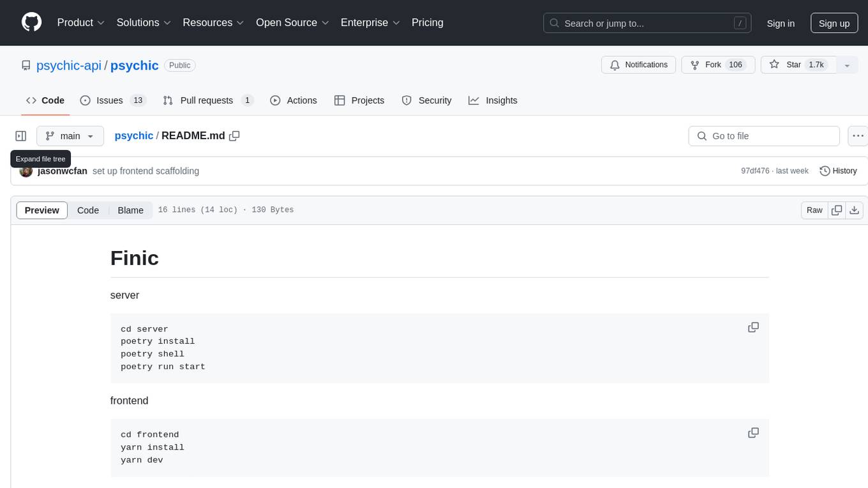
Task: Click the 'cd server' line
Action: tap(144, 329)
